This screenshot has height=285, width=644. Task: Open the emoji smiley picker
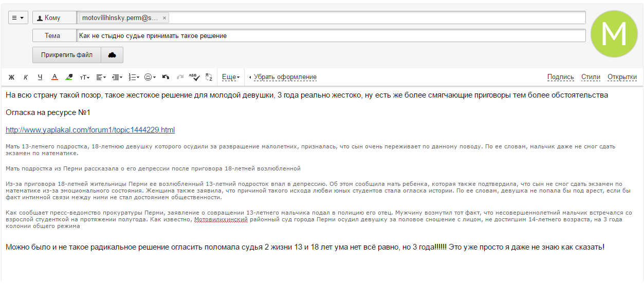150,77
